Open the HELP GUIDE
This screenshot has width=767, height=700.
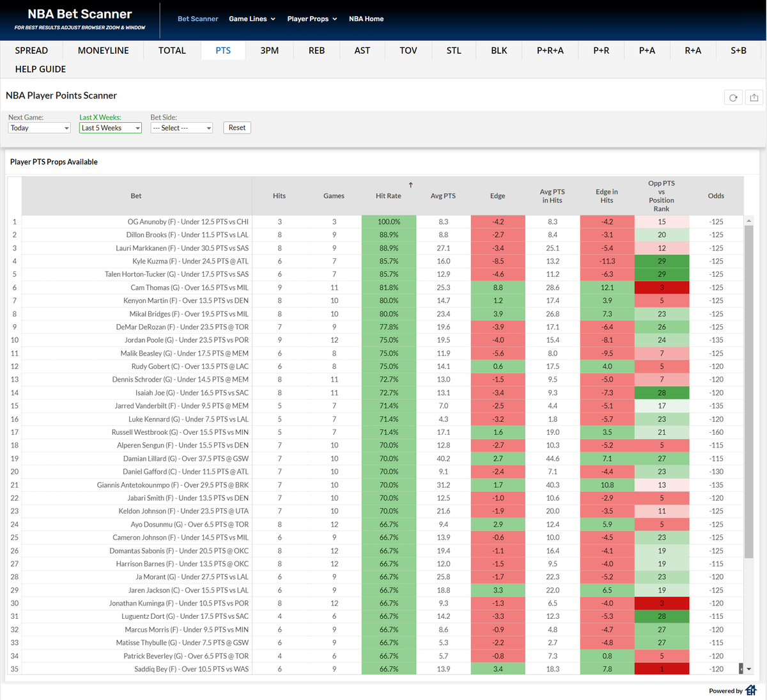pos(40,69)
